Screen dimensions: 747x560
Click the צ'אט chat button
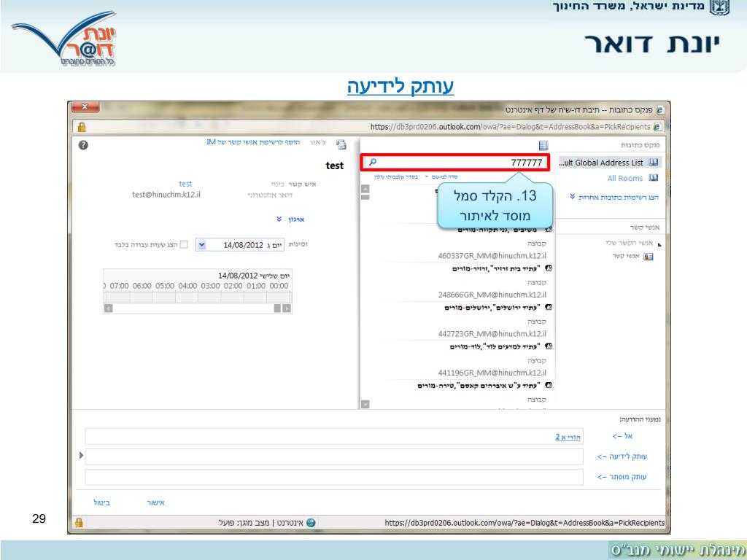tap(318, 142)
